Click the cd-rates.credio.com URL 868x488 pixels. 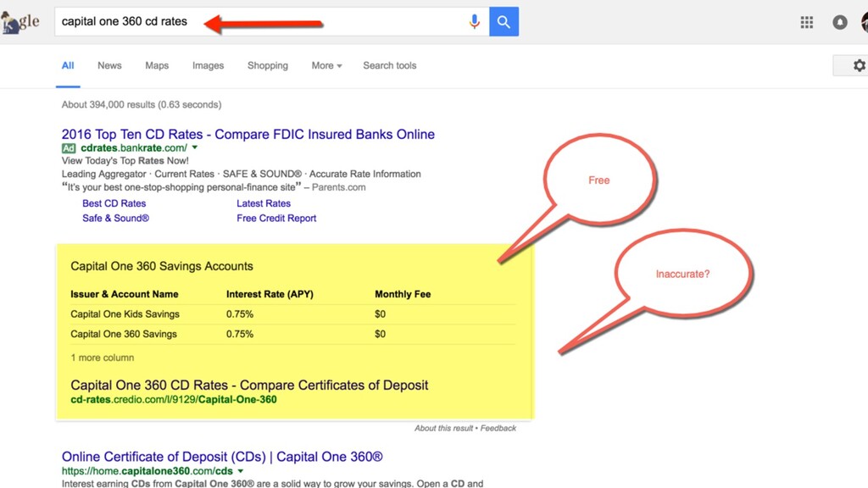[x=174, y=400]
